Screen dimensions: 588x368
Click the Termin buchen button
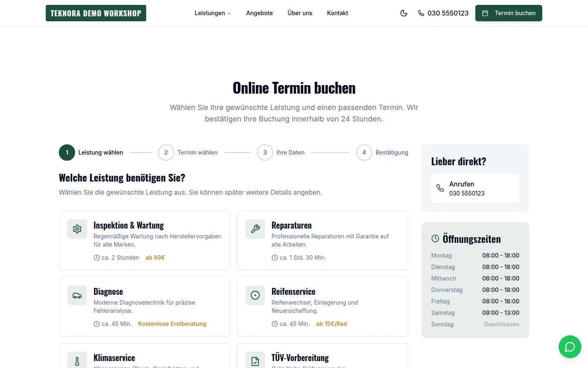[509, 13]
